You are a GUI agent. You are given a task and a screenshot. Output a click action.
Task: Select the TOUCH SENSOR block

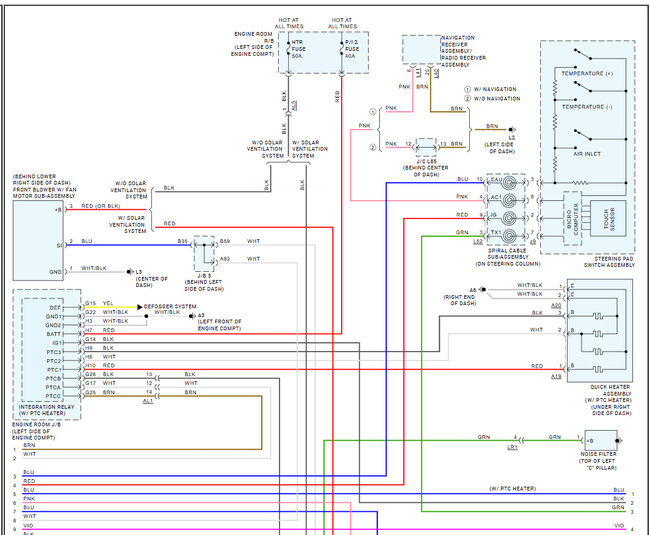[x=608, y=218]
